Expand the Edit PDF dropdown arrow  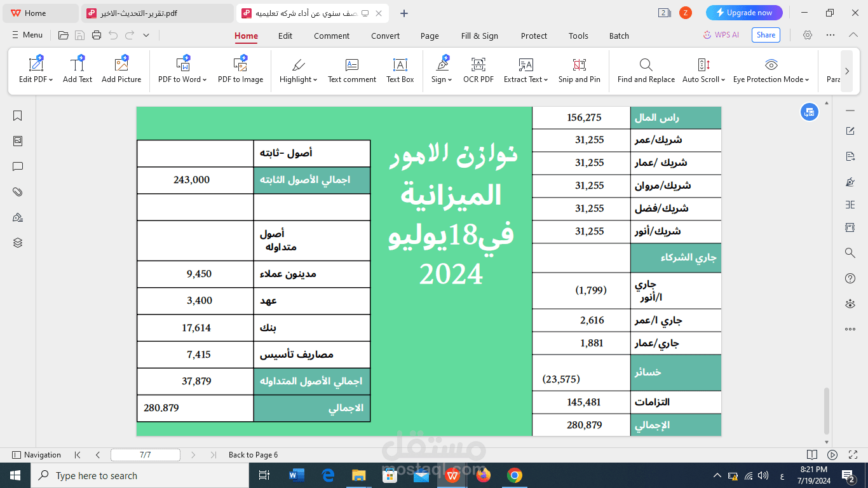[51, 80]
